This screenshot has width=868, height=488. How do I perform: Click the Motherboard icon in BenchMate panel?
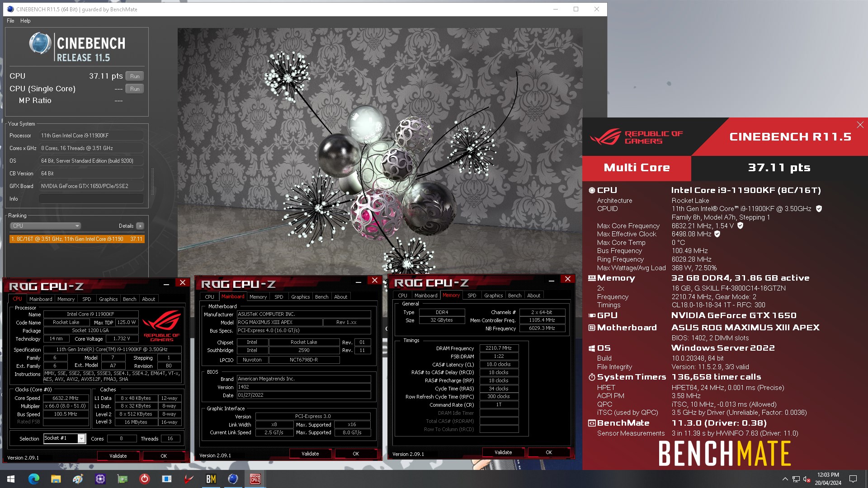pyautogui.click(x=591, y=328)
